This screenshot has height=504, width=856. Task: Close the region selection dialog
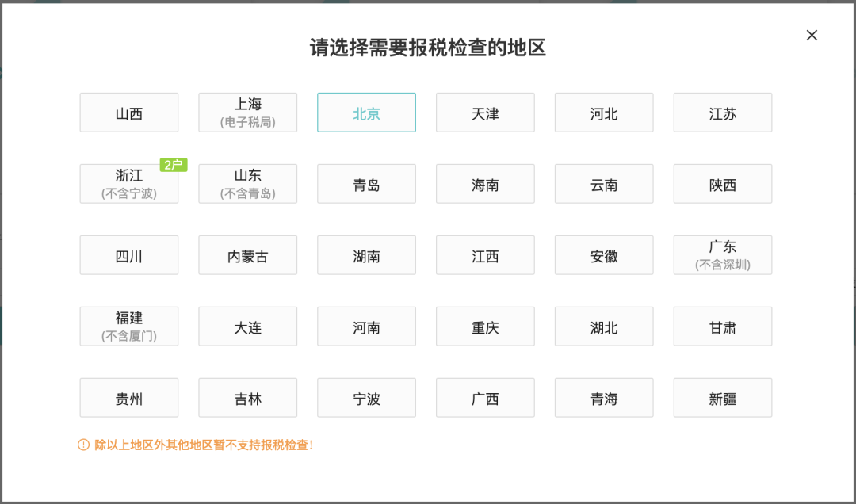tap(812, 36)
